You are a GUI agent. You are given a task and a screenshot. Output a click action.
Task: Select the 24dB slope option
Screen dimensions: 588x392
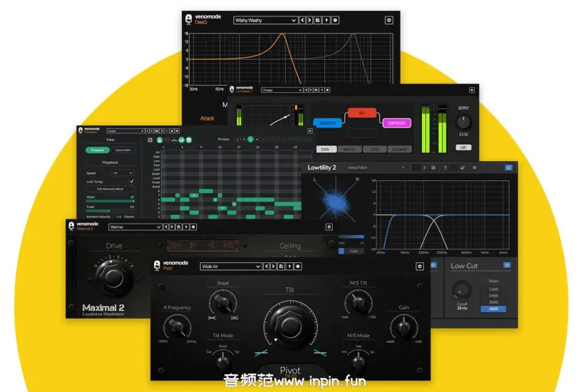pos(493,296)
